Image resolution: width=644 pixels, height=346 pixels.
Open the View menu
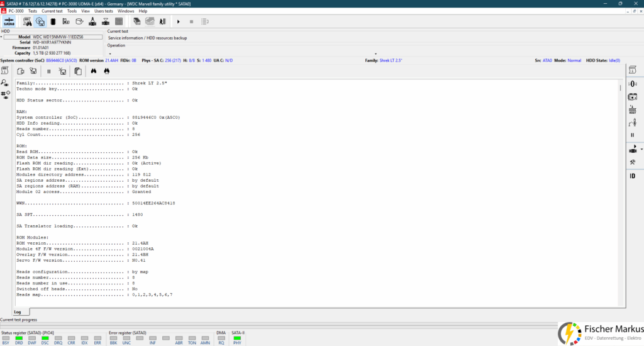click(x=86, y=11)
